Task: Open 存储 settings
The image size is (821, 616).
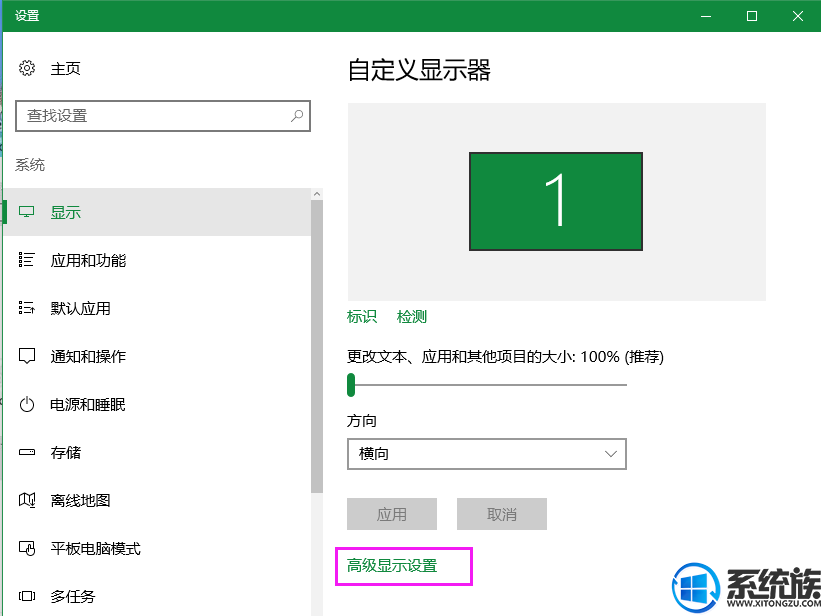Action: pyautogui.click(x=157, y=453)
